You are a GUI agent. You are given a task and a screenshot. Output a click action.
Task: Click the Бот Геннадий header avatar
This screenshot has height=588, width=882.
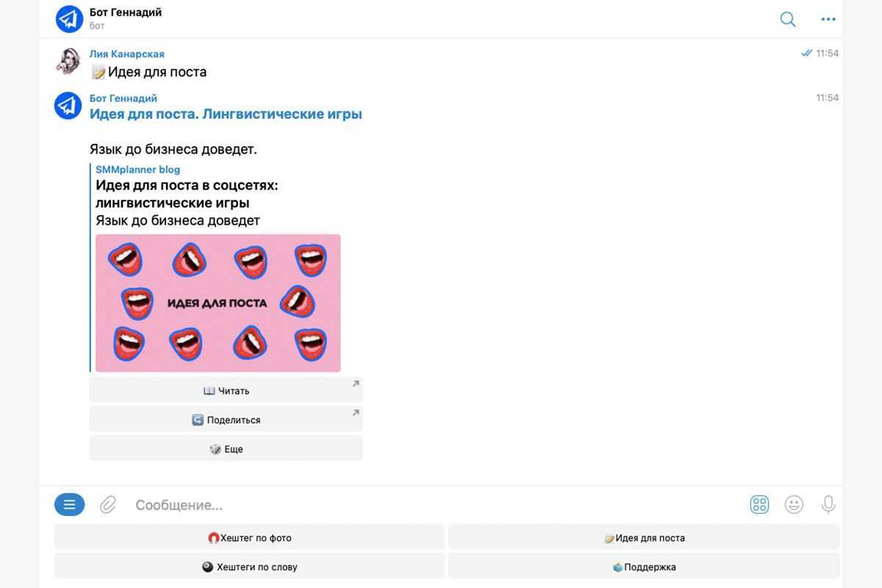pyautogui.click(x=69, y=19)
